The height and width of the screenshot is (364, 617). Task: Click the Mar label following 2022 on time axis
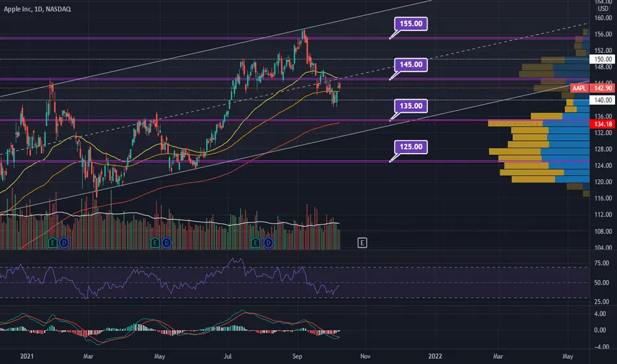click(x=498, y=356)
